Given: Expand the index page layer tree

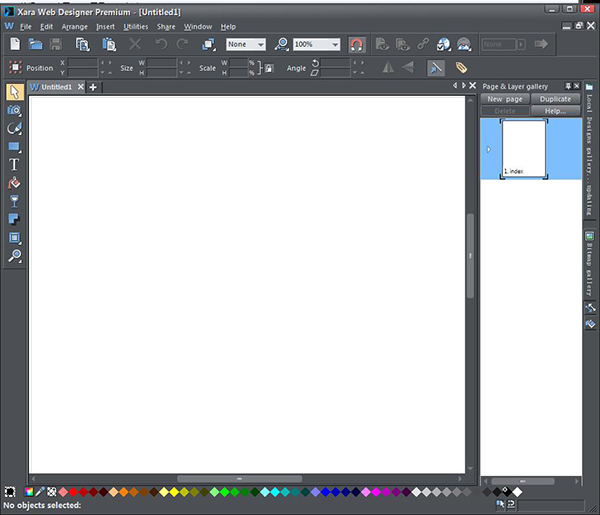Looking at the screenshot, I should coord(488,149).
